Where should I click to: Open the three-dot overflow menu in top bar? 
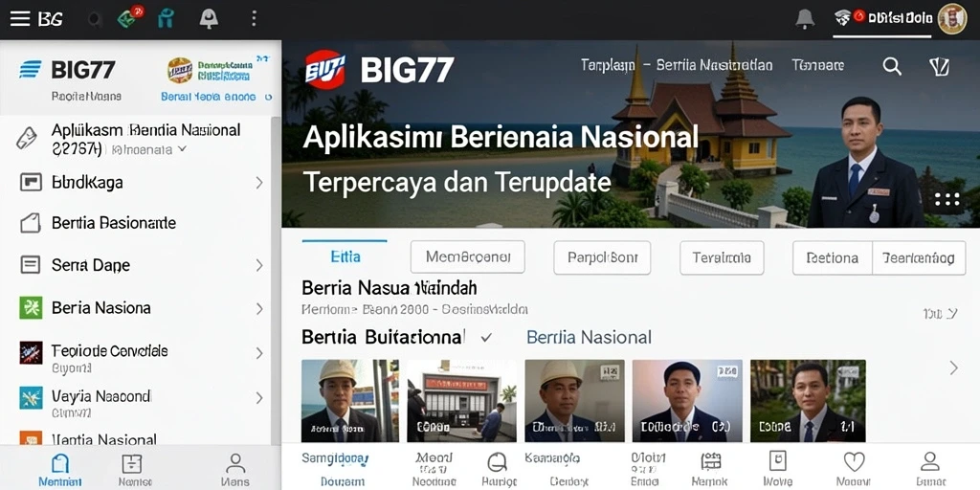pyautogui.click(x=253, y=18)
